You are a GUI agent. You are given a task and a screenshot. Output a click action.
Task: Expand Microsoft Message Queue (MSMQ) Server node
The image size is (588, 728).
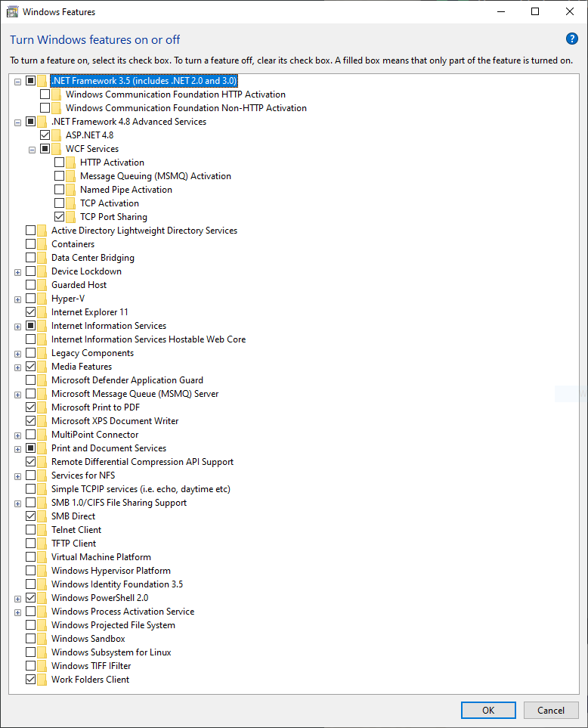tap(17, 395)
